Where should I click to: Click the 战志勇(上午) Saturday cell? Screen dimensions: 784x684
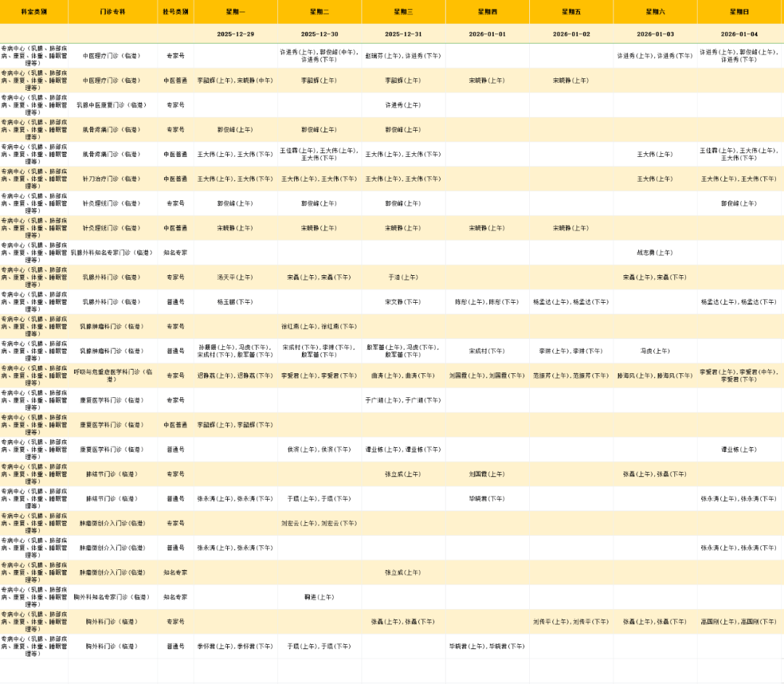[655, 253]
